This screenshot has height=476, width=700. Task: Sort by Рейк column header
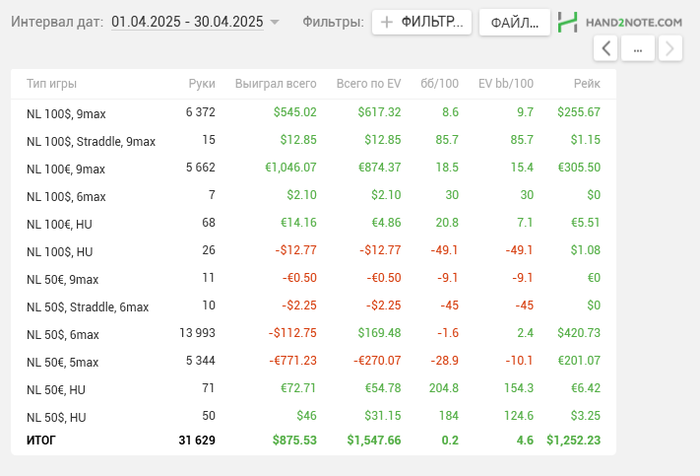click(587, 85)
